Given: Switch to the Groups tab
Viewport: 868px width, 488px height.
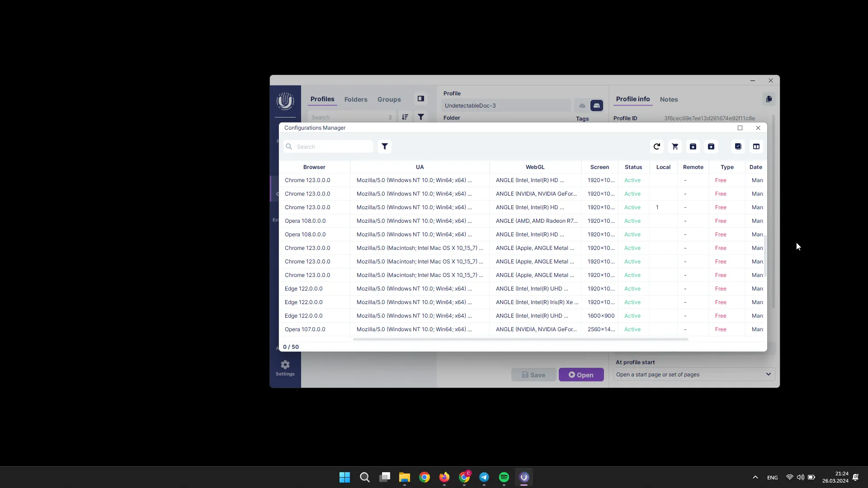Looking at the screenshot, I should (389, 99).
